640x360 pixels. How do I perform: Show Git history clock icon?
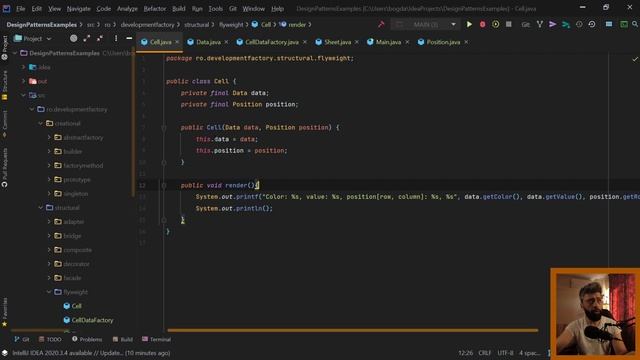pos(579,24)
